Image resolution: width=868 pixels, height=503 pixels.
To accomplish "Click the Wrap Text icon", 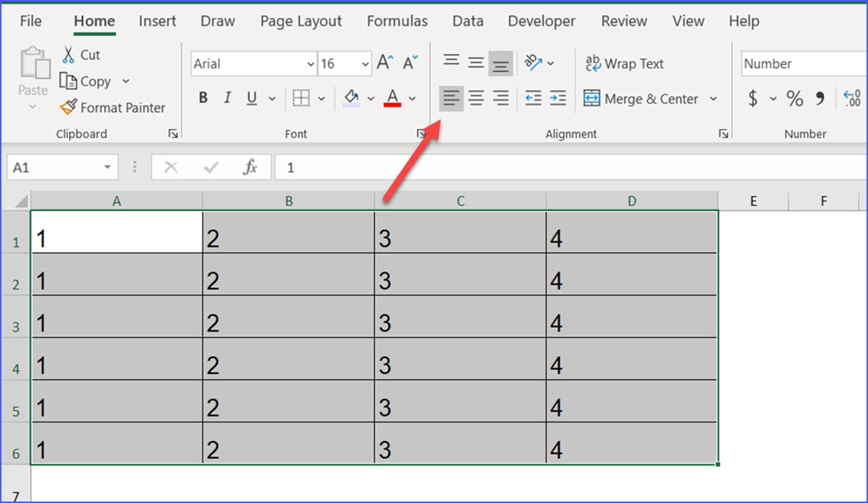I will click(624, 63).
